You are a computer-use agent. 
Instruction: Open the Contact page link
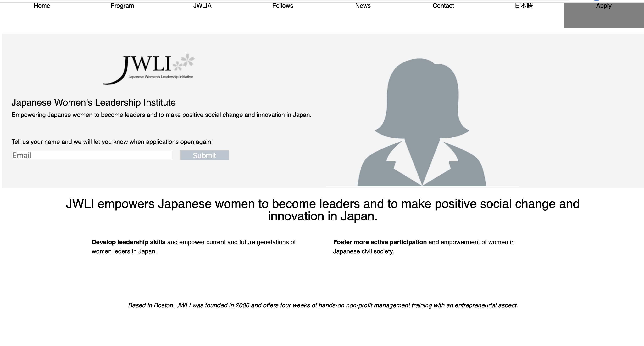[x=443, y=6]
